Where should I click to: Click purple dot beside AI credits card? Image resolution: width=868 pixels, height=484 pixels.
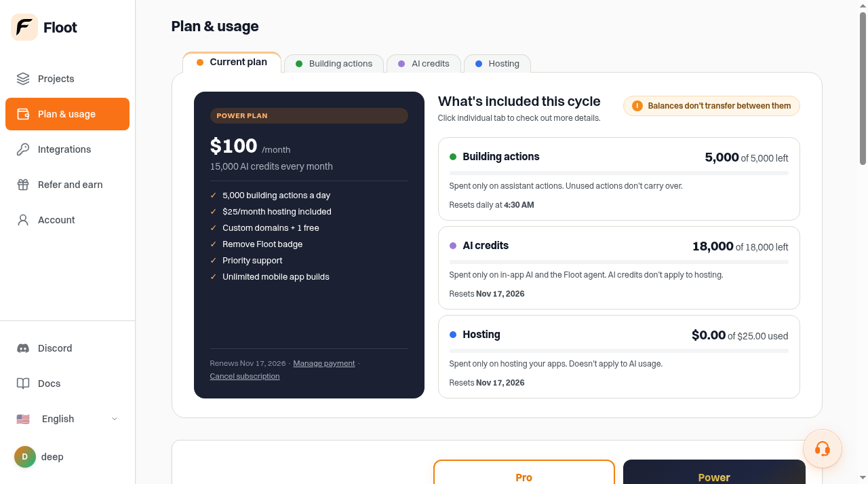[453, 246]
